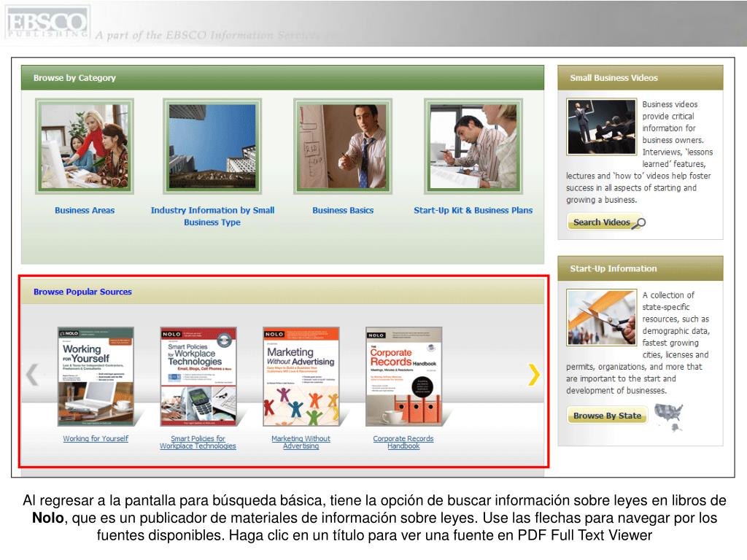This screenshot has height=560, width=747.
Task: Go to previous sources with left arrow
Action: [x=32, y=374]
